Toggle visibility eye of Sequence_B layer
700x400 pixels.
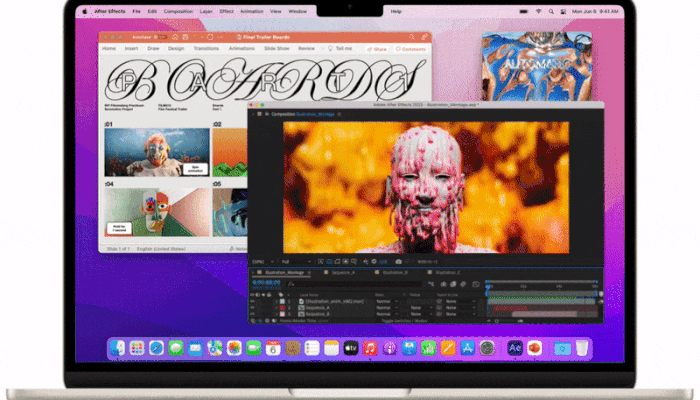[x=252, y=314]
